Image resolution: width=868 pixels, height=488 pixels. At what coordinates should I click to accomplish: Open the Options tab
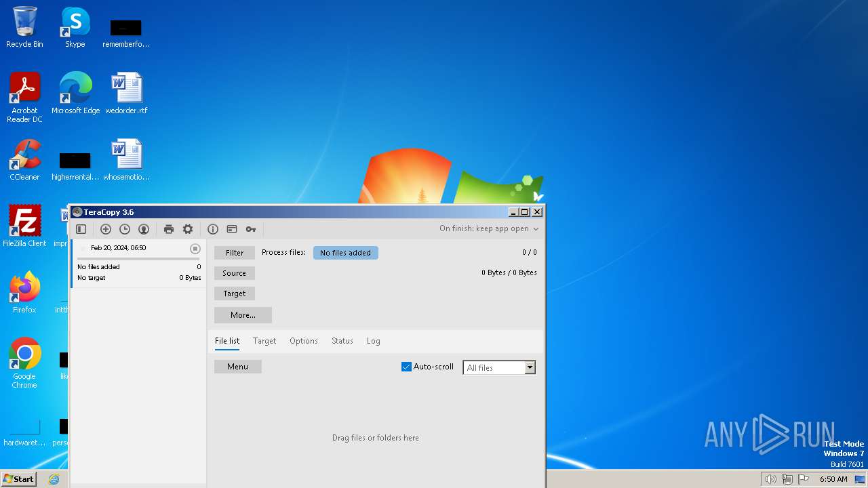tap(304, 341)
